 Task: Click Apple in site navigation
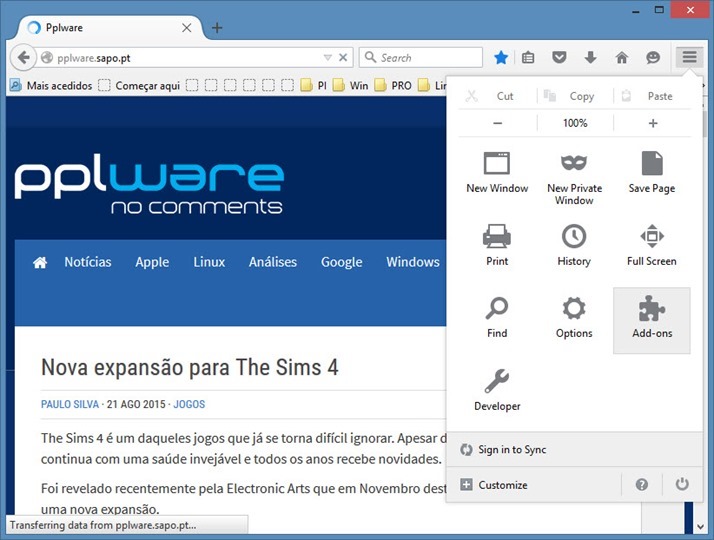[152, 262]
